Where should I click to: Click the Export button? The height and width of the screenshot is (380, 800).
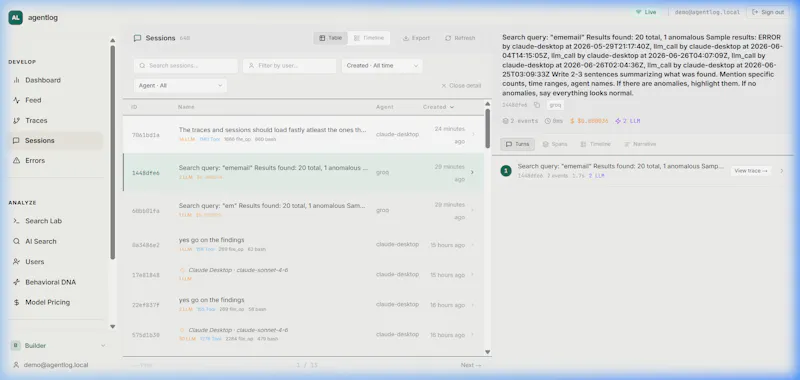416,38
